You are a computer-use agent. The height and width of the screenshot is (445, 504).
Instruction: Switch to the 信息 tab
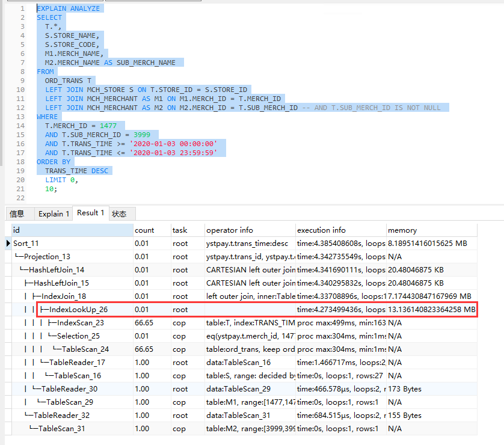point(17,213)
